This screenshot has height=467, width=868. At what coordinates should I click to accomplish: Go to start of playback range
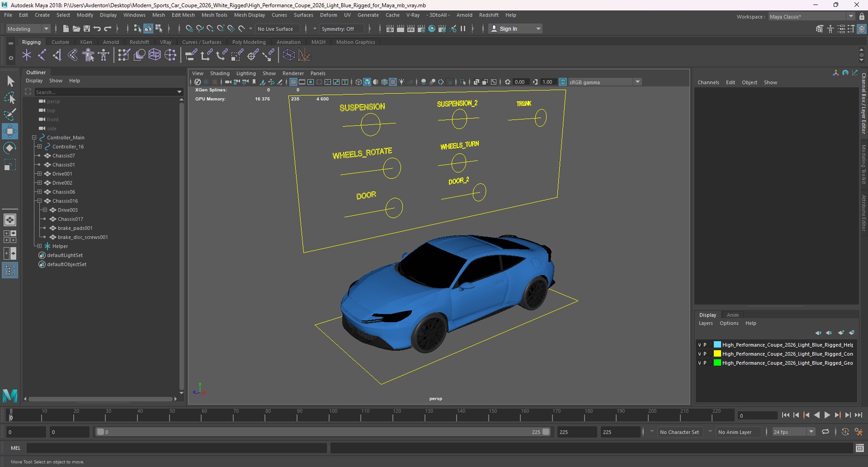coord(785,415)
